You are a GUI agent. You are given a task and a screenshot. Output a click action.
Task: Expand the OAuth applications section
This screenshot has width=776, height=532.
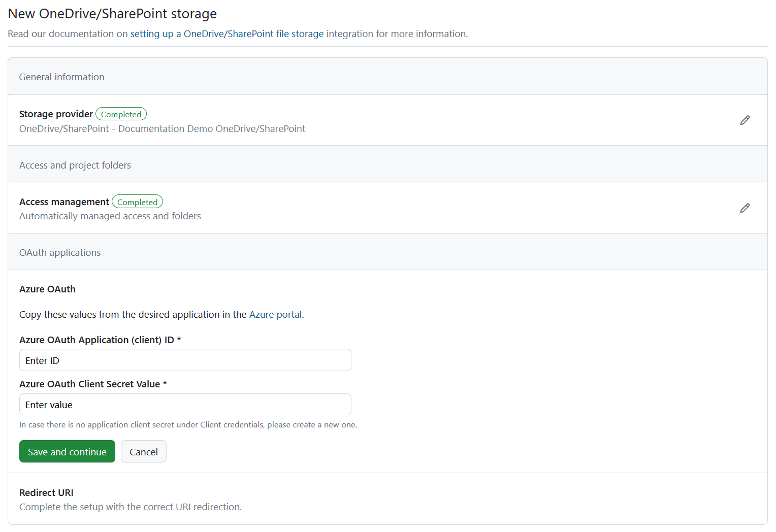pos(59,252)
